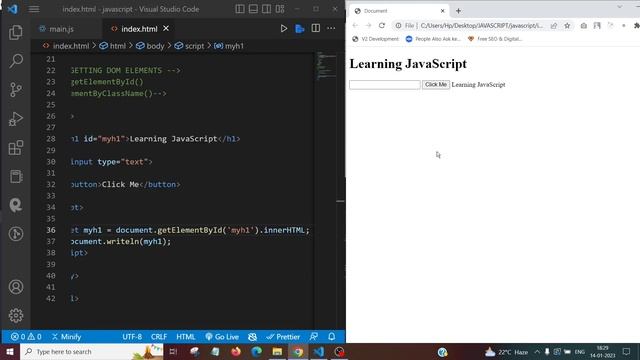Switch to VS Code taskbar icon
The width and height of the screenshot is (640, 360).
tap(318, 352)
